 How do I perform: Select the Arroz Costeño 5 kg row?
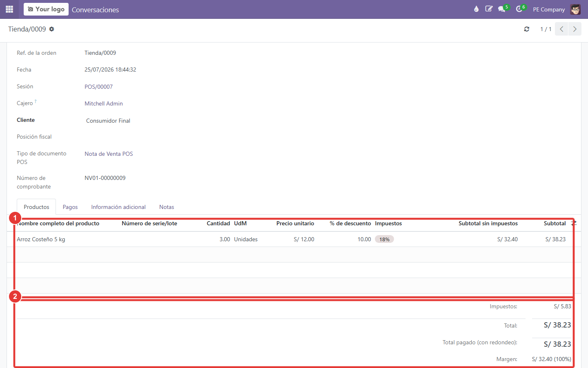(294, 239)
